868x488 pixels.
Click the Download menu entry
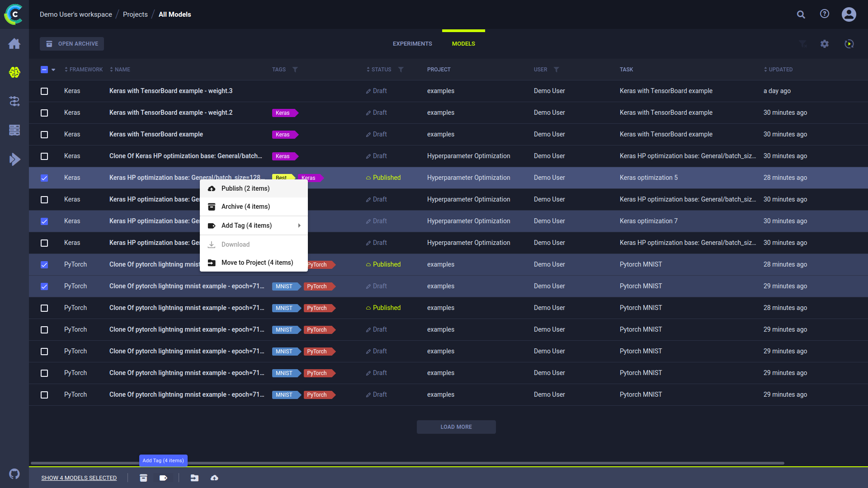(254, 244)
